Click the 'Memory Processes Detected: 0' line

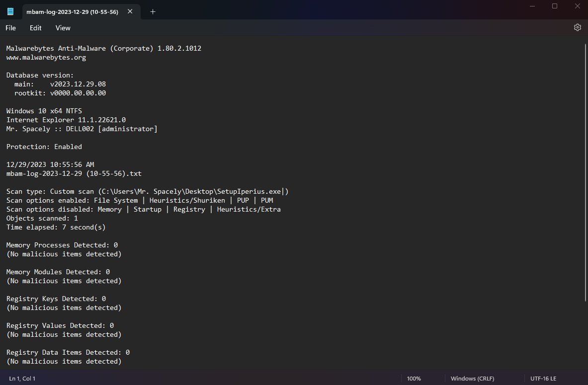[62, 245]
